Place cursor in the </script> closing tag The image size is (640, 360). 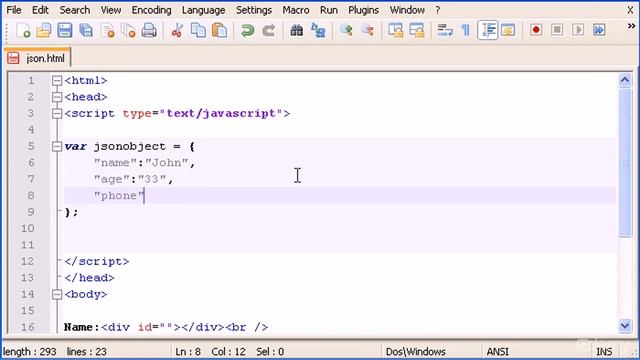pyautogui.click(x=97, y=261)
